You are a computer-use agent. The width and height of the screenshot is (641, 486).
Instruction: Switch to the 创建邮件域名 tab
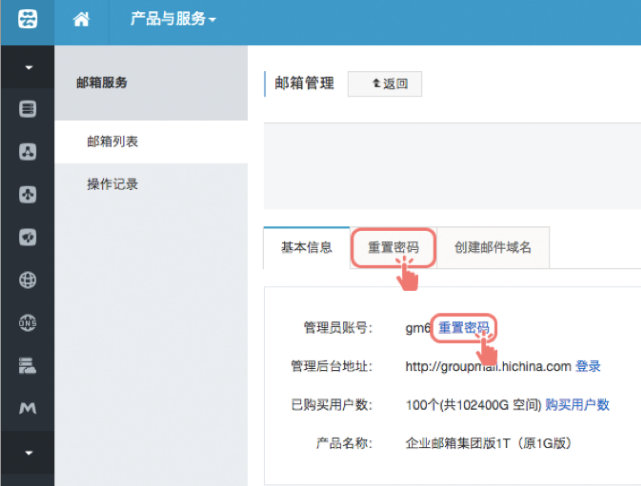[x=493, y=247]
